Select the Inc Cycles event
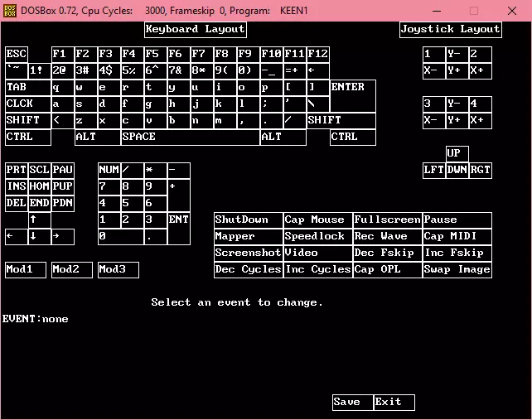The width and height of the screenshot is (532, 420). click(x=318, y=270)
